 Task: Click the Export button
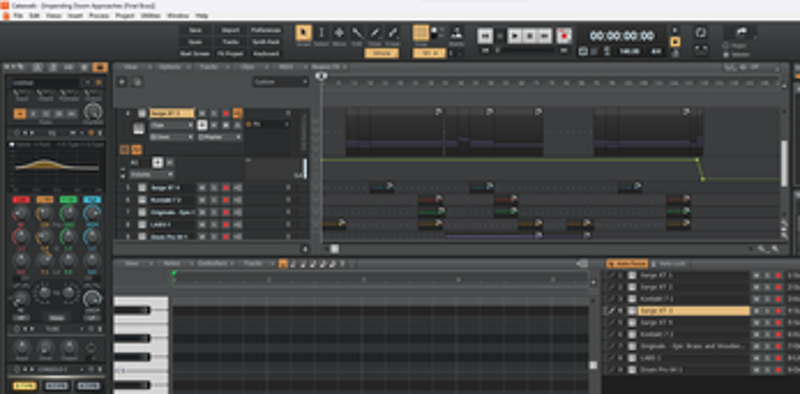tap(231, 30)
